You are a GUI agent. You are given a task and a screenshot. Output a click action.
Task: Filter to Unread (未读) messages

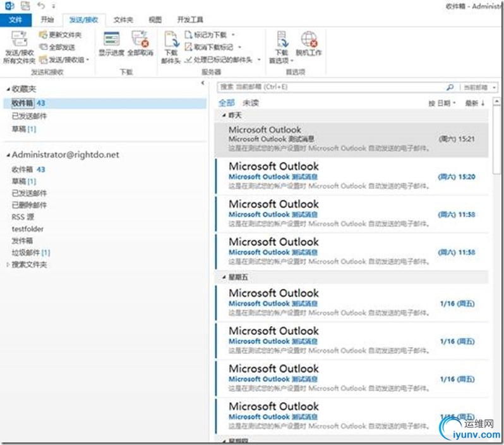point(250,102)
